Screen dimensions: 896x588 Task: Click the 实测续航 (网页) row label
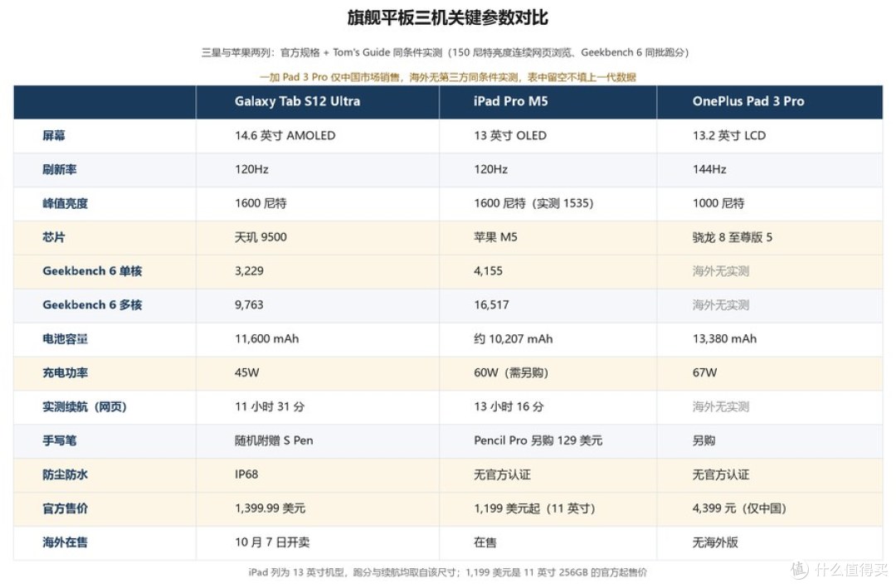pos(85,407)
